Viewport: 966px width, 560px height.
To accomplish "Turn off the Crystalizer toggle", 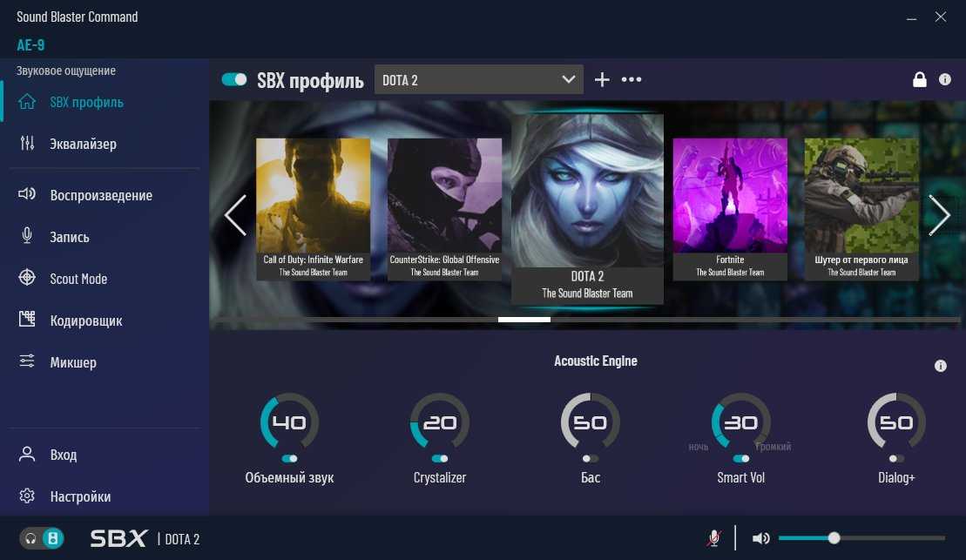I will coord(440,458).
